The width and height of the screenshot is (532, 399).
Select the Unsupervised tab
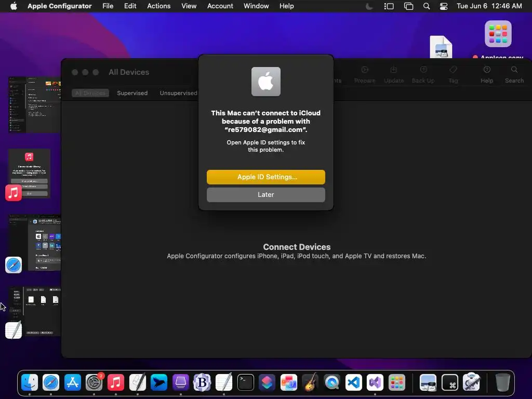[x=179, y=93]
